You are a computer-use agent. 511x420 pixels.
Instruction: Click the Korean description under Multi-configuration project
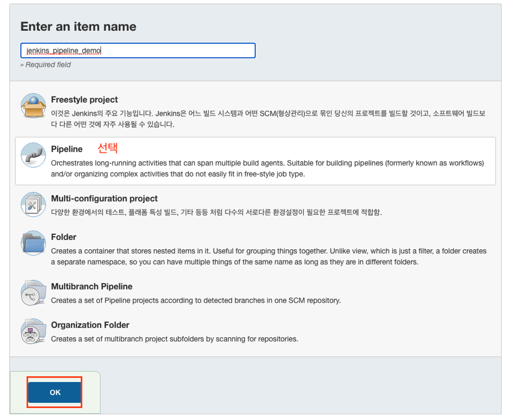(x=216, y=212)
